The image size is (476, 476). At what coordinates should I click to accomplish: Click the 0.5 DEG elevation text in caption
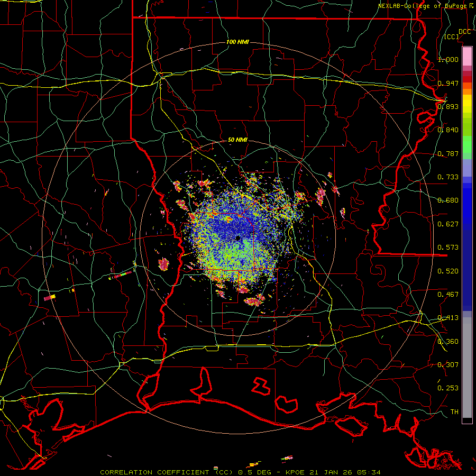(x=254, y=472)
